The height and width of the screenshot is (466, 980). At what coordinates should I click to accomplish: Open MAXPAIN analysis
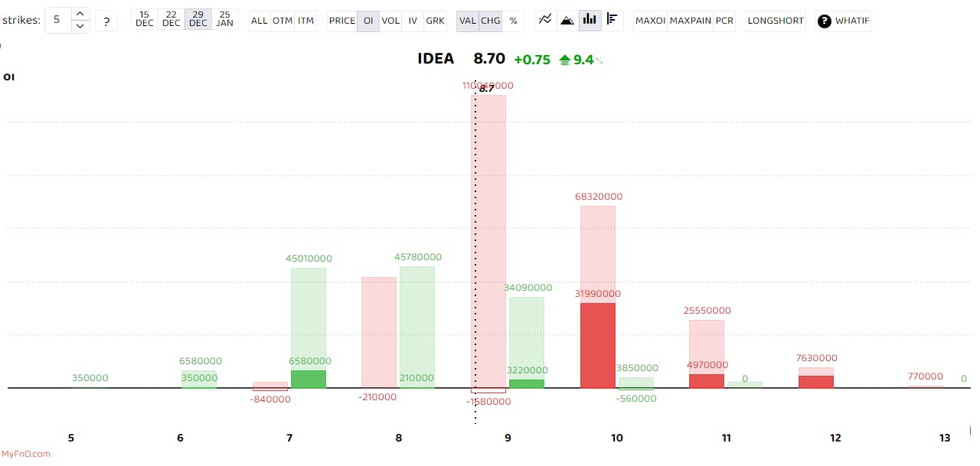click(x=690, y=21)
